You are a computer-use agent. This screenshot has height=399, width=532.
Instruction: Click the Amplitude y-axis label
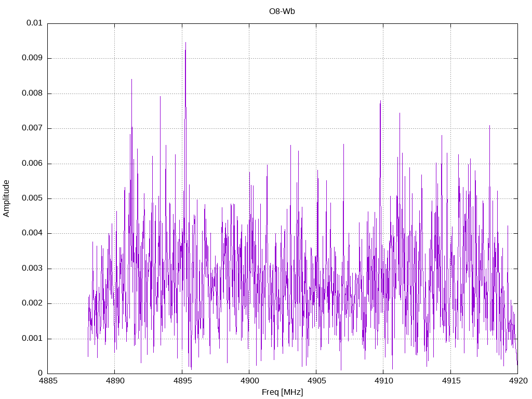[6, 198]
